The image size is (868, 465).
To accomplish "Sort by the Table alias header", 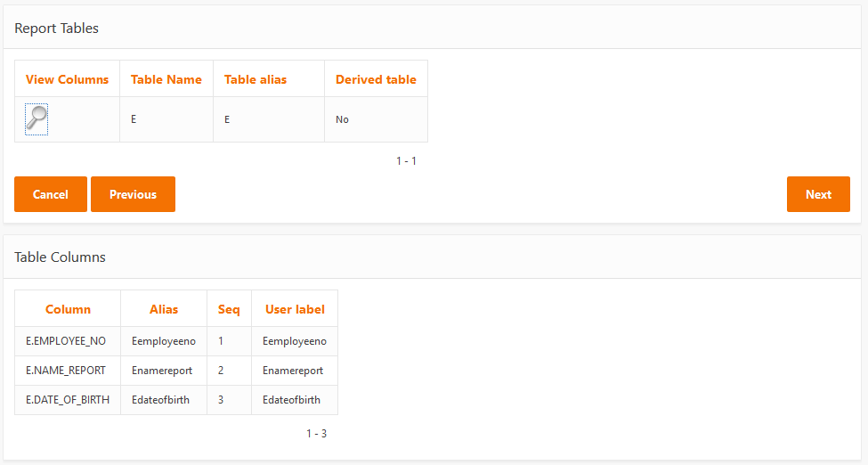I will pyautogui.click(x=256, y=79).
